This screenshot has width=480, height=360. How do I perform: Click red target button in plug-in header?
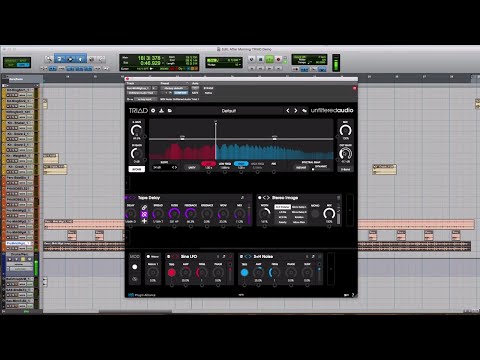point(354,88)
